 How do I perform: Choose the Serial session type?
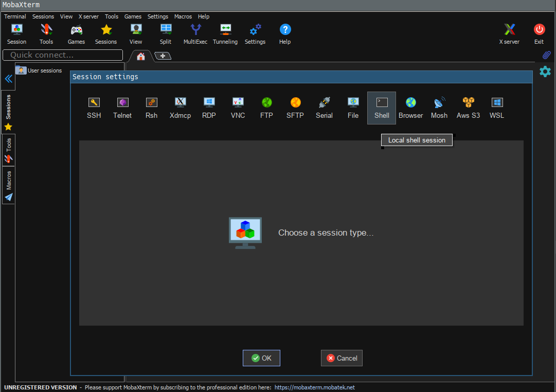(x=324, y=108)
